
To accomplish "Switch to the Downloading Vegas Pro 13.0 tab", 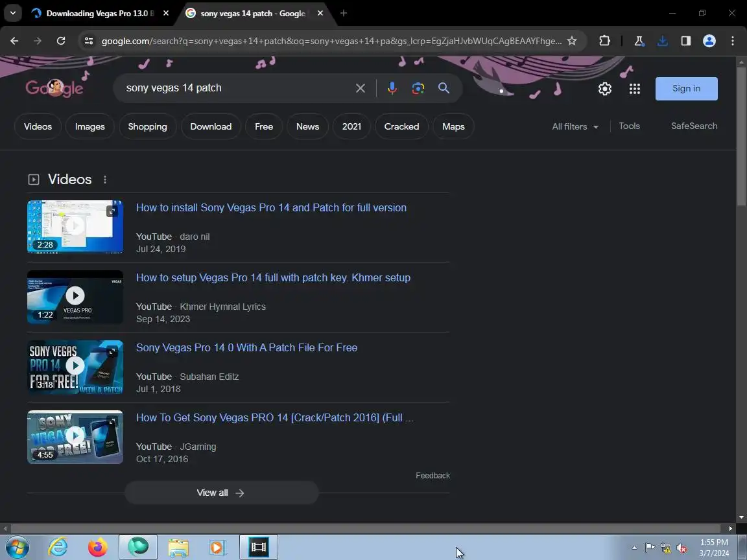I will [x=100, y=14].
